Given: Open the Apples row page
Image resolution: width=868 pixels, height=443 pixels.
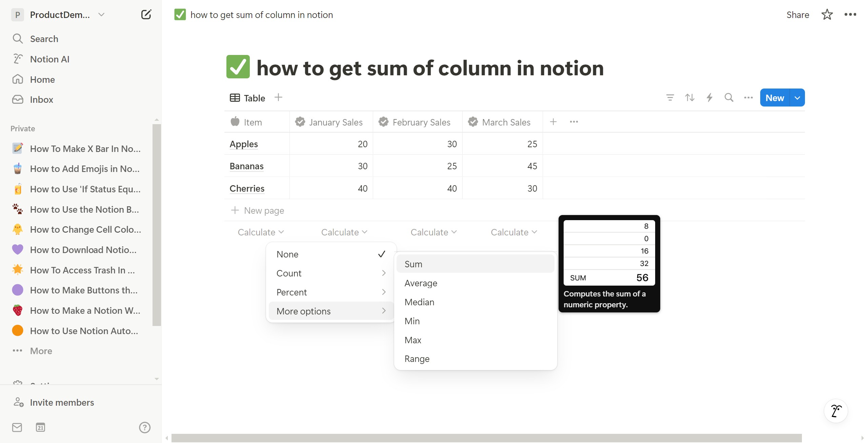Looking at the screenshot, I should tap(244, 144).
